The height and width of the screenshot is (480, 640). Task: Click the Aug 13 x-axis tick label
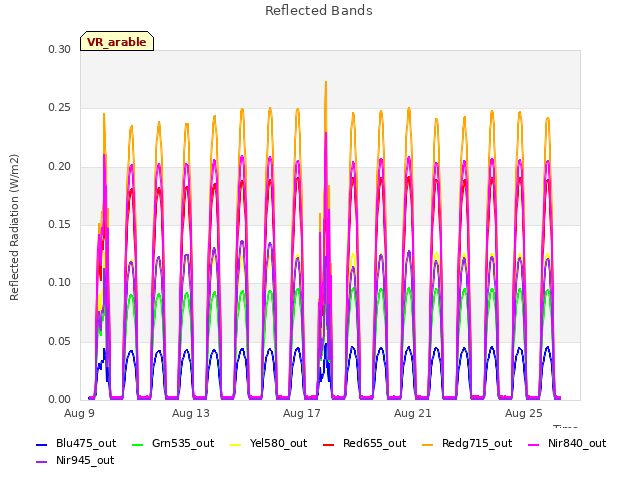click(191, 413)
